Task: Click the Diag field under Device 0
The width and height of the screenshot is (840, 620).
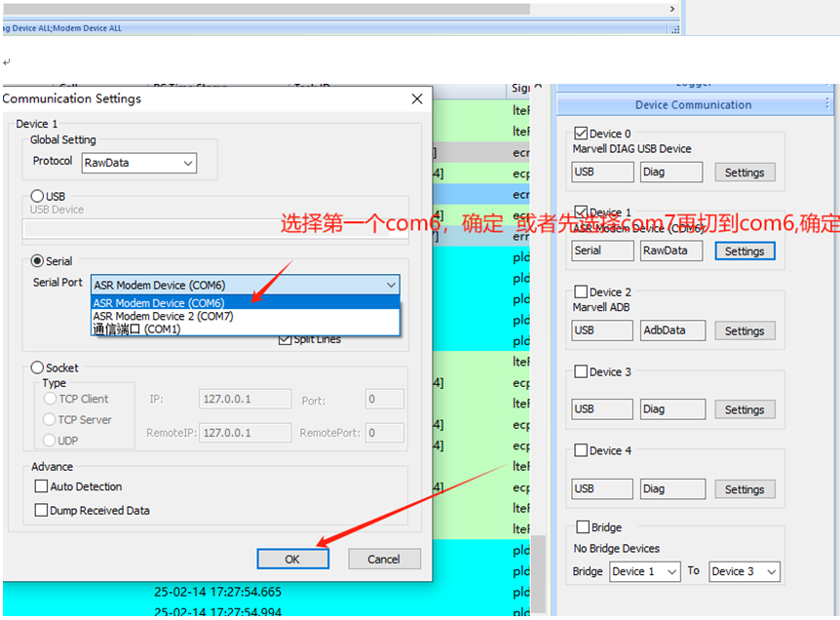Action: (x=671, y=172)
